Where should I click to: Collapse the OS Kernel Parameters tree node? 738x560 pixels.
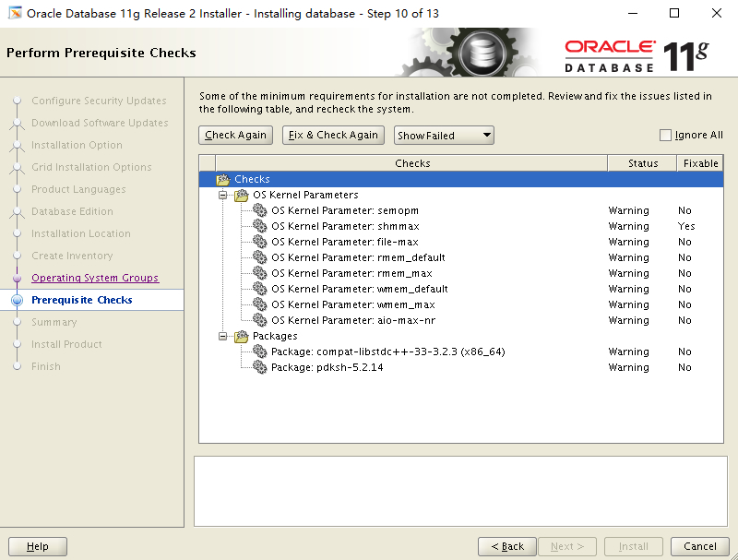[222, 195]
